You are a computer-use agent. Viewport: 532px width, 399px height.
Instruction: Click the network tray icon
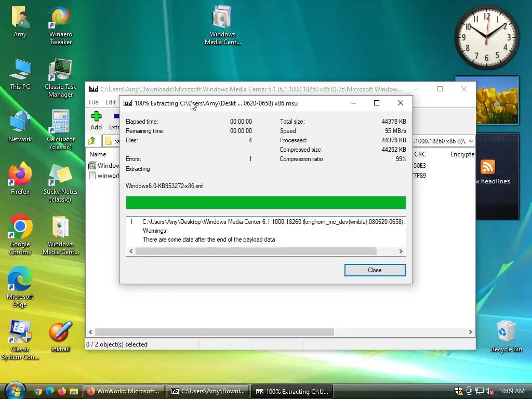pos(479,391)
